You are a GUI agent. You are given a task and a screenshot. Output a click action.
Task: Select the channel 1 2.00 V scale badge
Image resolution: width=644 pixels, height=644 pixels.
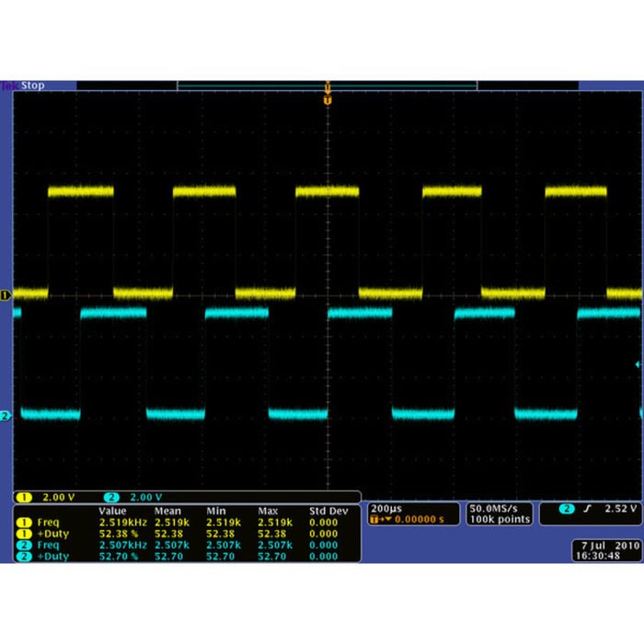46,497
